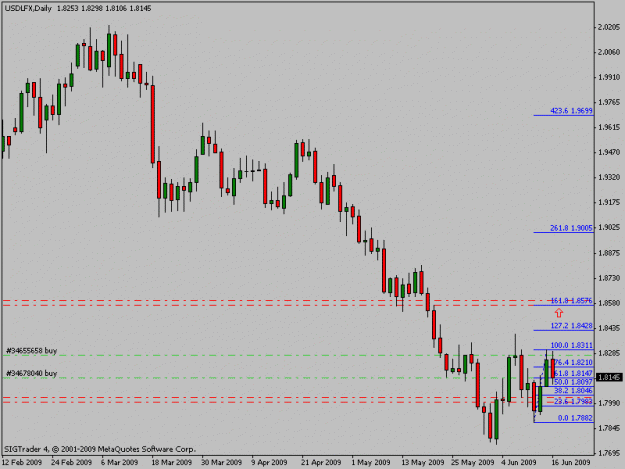The image size is (625, 469).
Task: Click the 1.8730 price scale label
Action: tap(609, 278)
